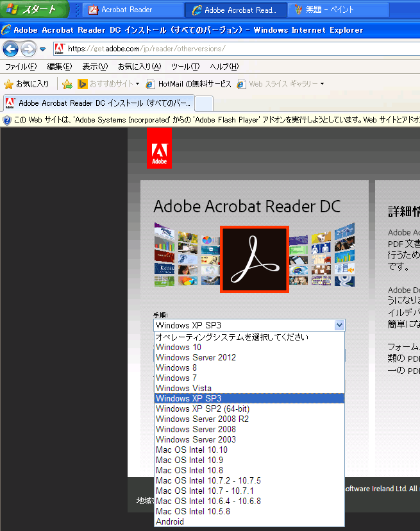Switch to Adobe Acrobat Read... IE taskbar window
The image size is (420, 531).
coord(236,10)
